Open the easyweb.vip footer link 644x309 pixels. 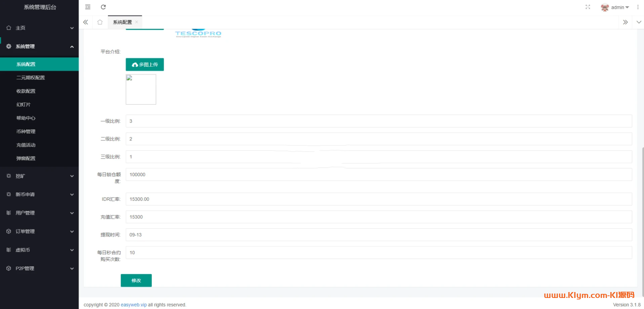(134, 305)
